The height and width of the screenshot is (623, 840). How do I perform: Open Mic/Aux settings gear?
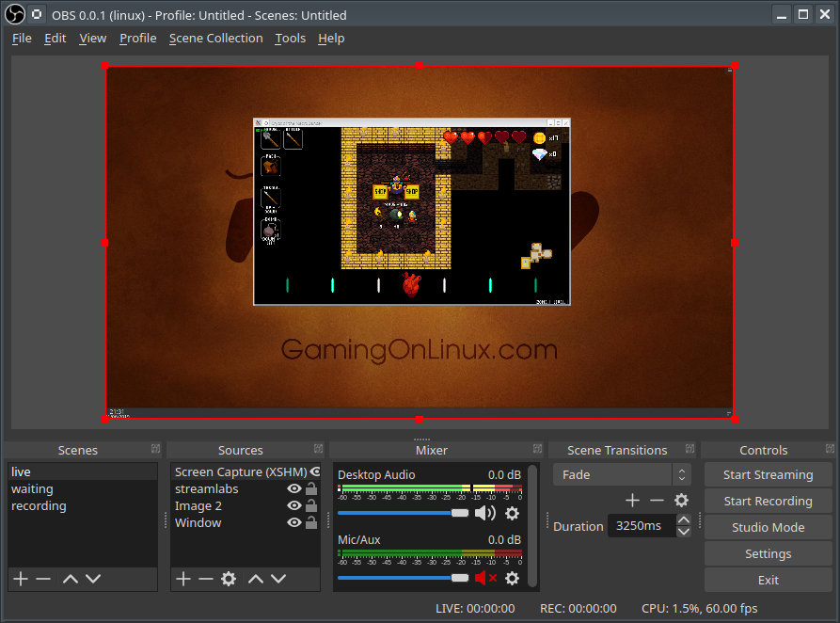click(512, 578)
